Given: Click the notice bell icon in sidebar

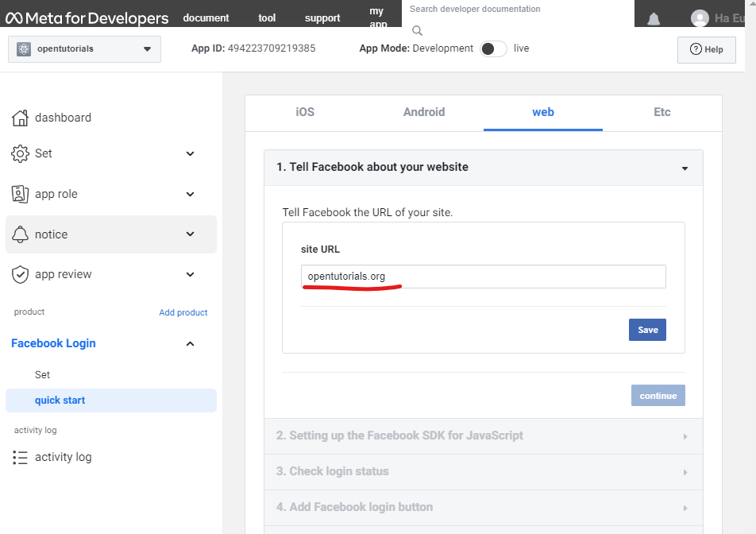Looking at the screenshot, I should coord(20,234).
